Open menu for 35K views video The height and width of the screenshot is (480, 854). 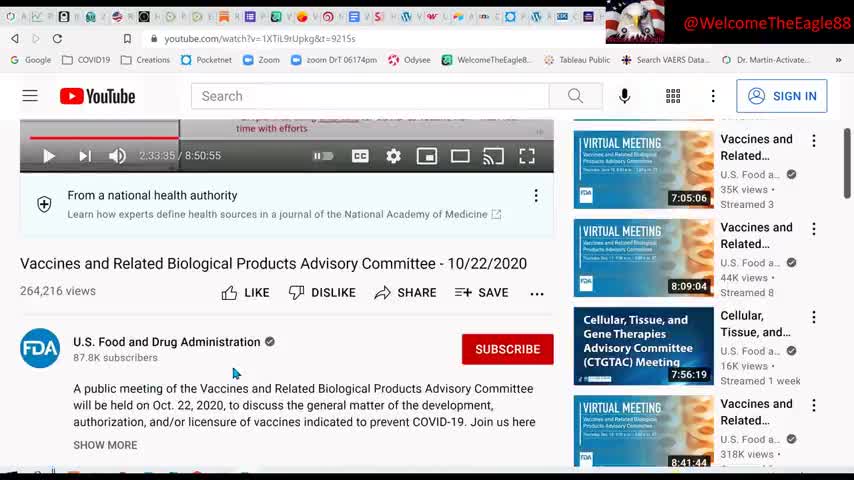pyautogui.click(x=814, y=141)
